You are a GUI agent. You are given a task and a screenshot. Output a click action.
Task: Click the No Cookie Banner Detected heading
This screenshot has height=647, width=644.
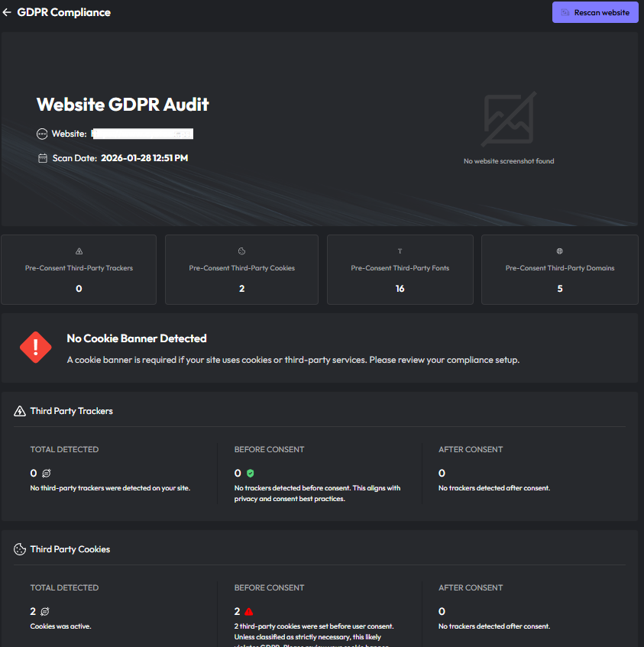tap(137, 338)
